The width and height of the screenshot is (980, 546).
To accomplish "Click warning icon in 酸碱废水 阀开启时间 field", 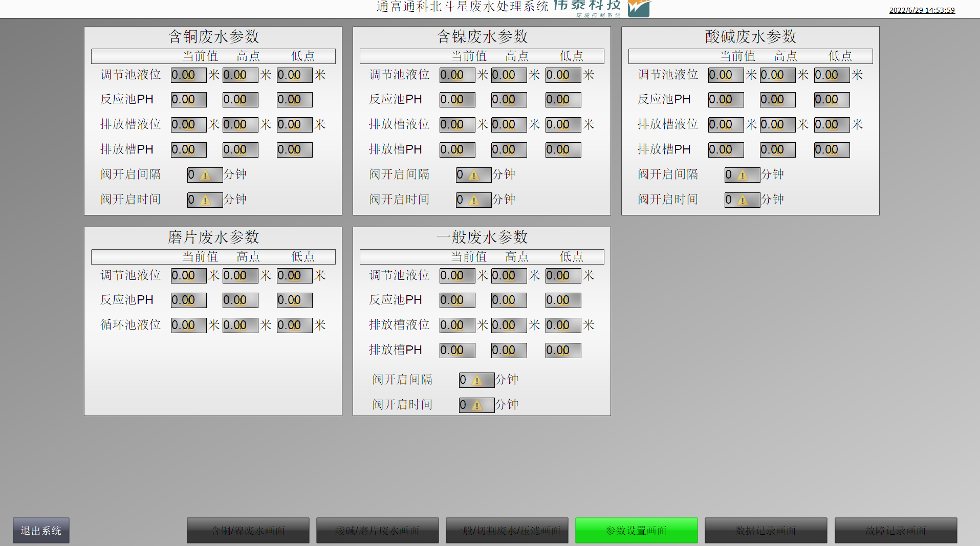I will 743,200.
